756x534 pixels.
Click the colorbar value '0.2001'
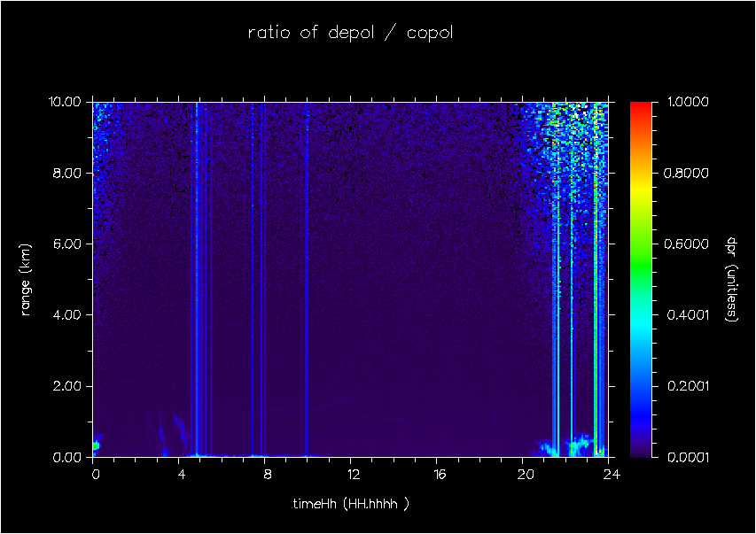click(688, 386)
